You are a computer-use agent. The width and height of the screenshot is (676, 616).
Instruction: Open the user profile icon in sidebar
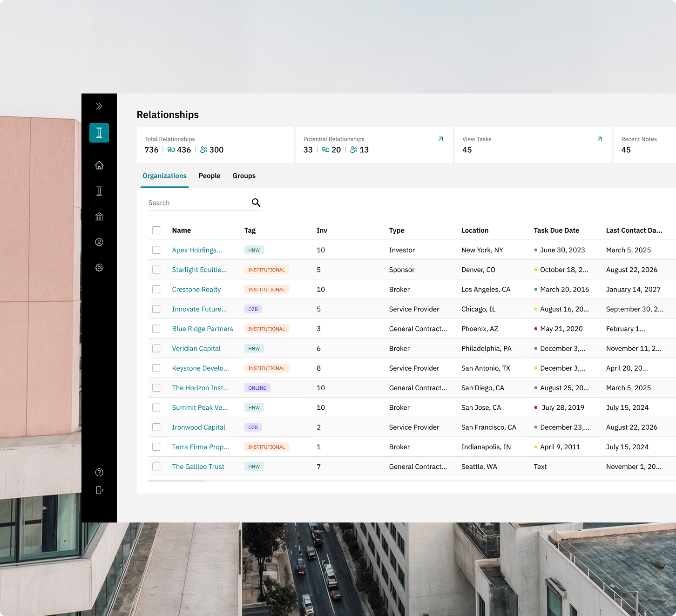coord(99,242)
